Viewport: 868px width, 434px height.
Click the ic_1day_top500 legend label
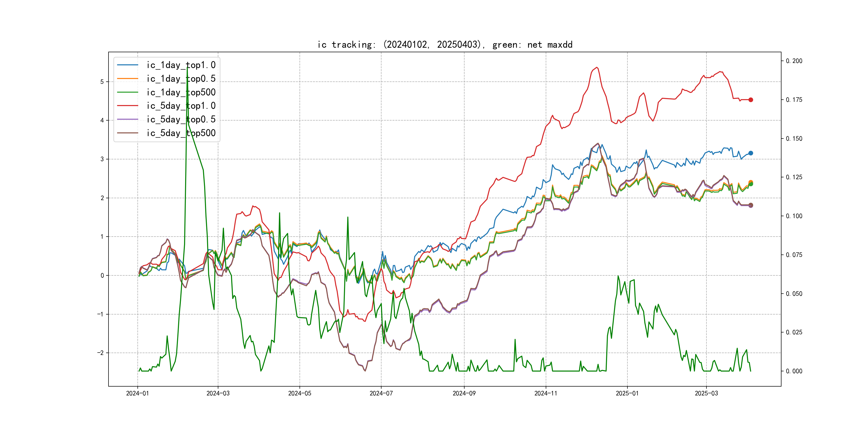tap(181, 92)
